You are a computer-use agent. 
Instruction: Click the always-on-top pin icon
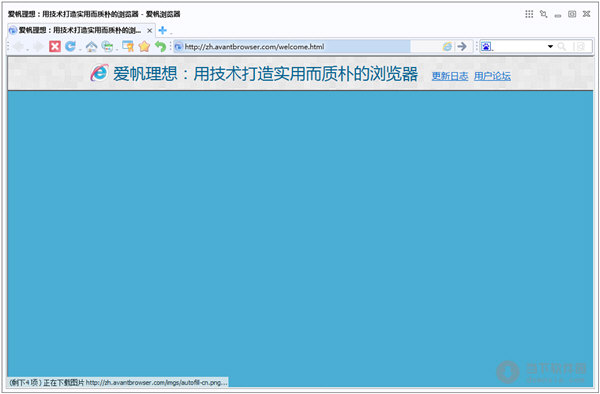pos(543,14)
